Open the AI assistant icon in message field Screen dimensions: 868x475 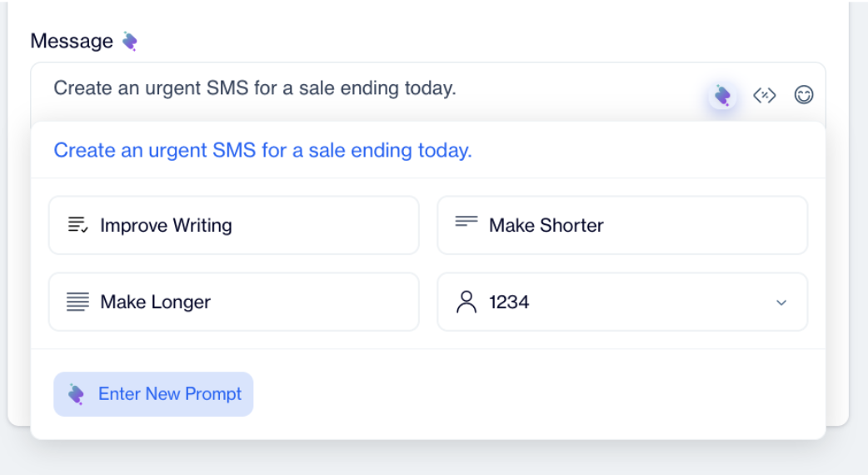[x=722, y=96]
